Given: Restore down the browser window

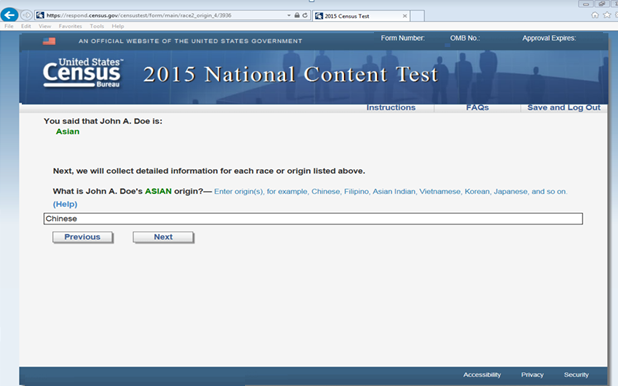Looking at the screenshot, I should [x=601, y=4].
